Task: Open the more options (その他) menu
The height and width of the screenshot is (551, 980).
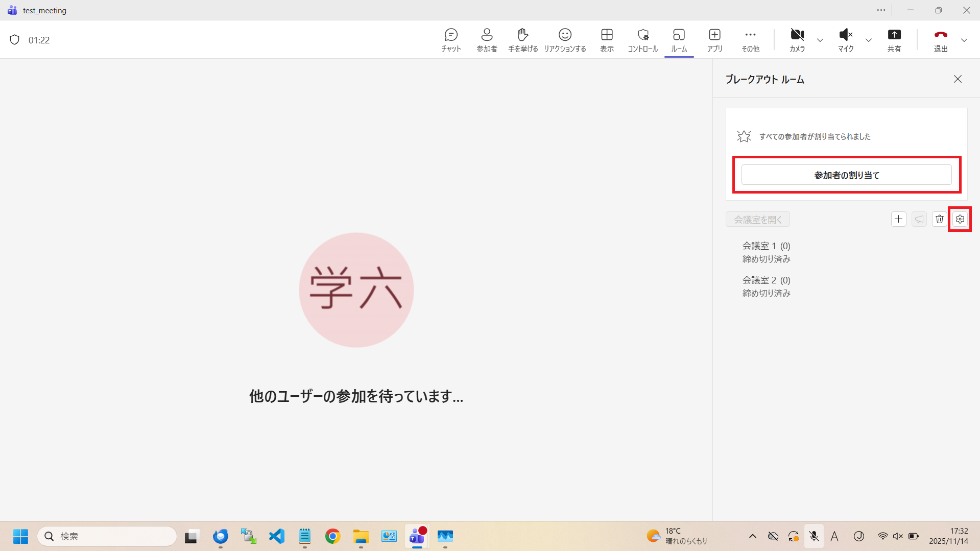Action: coord(750,40)
